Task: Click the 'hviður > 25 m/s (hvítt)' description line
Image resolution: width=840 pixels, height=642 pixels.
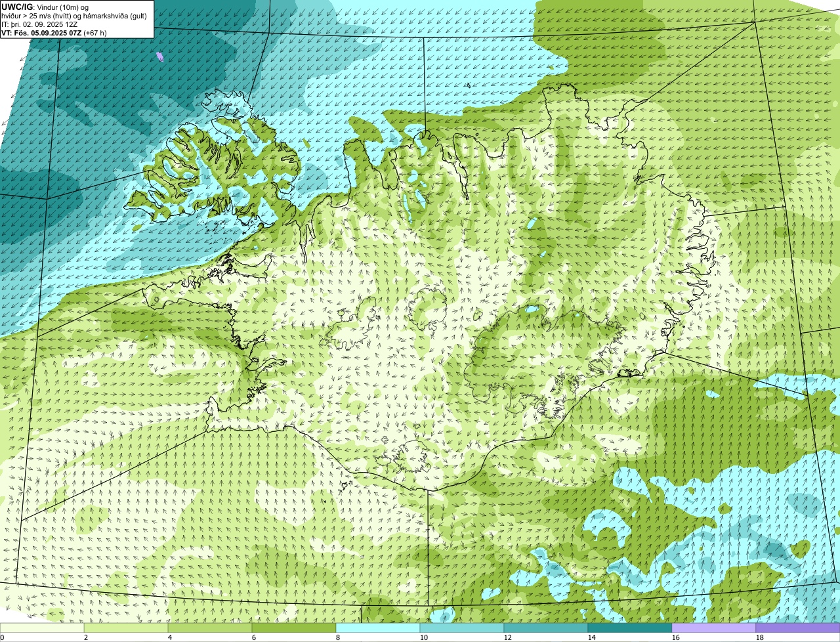Action: [74, 16]
